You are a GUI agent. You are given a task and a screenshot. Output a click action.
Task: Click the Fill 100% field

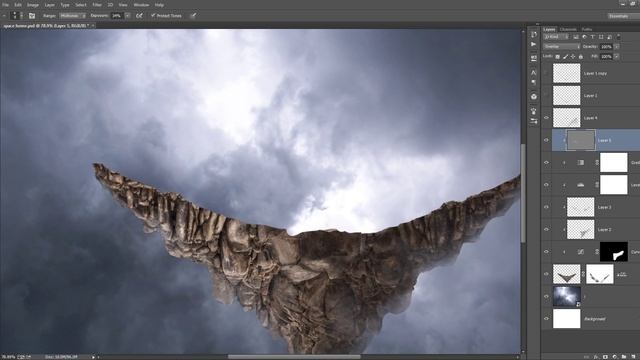click(x=606, y=56)
